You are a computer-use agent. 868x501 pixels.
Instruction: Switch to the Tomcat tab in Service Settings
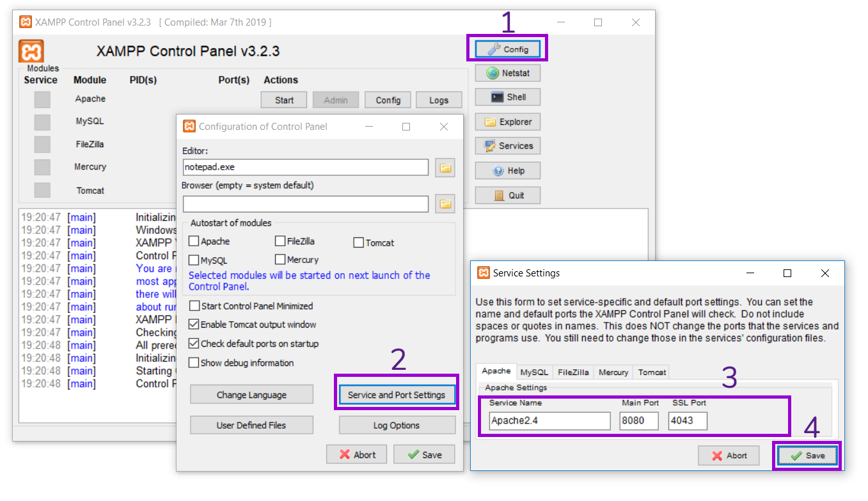[x=652, y=372]
